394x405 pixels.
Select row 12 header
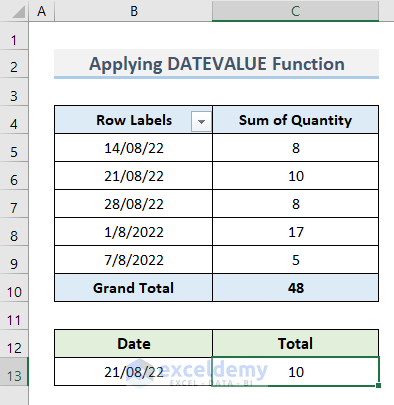click(x=14, y=344)
